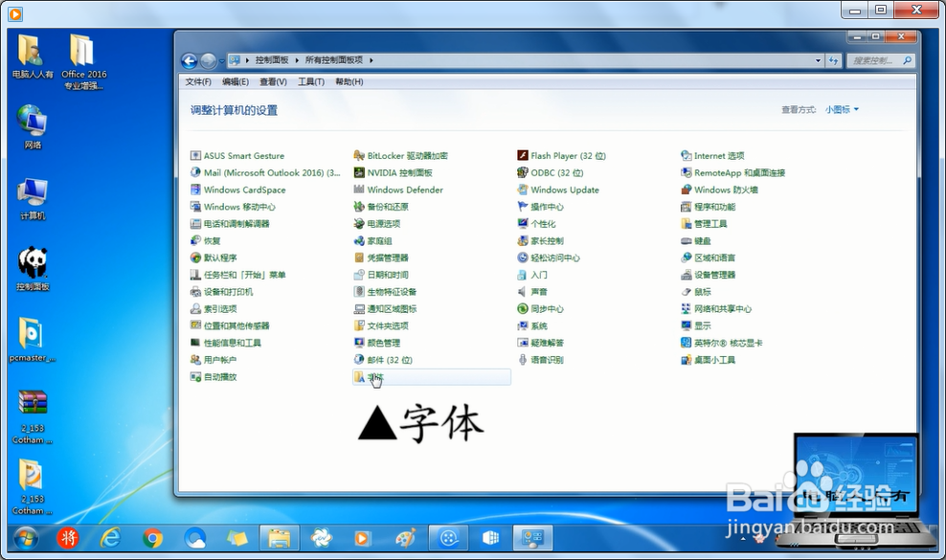Open 程序和功能
Image resolution: width=946 pixels, height=560 pixels.
[x=709, y=207]
